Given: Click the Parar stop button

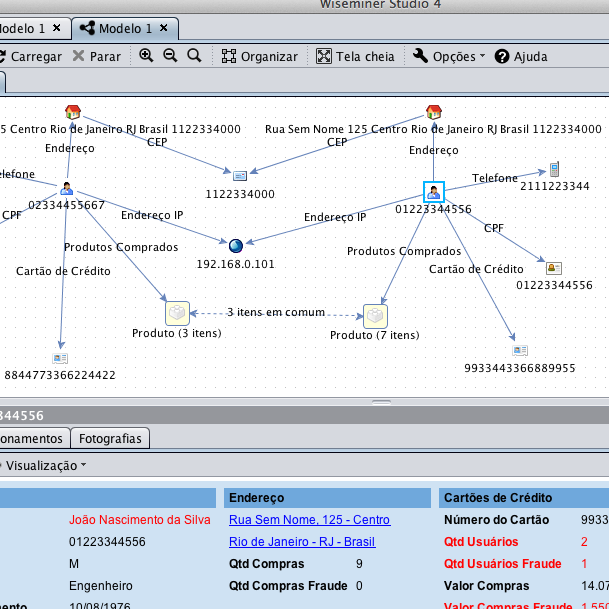Looking at the screenshot, I should [x=97, y=56].
